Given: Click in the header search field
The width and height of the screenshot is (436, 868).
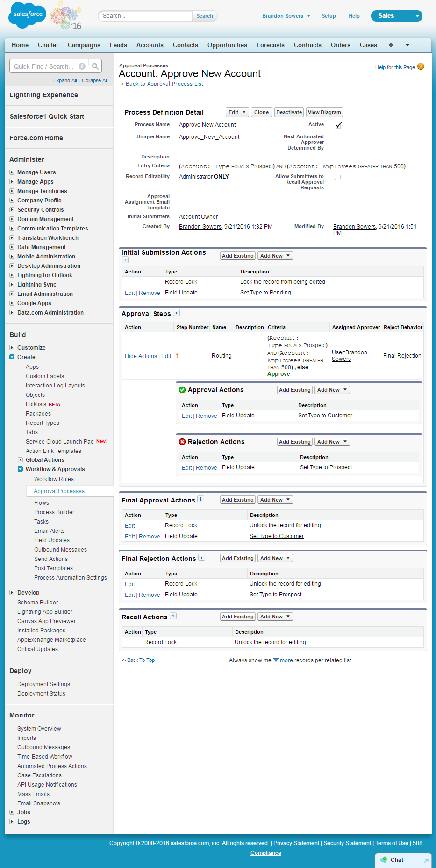Looking at the screenshot, I should [x=145, y=16].
